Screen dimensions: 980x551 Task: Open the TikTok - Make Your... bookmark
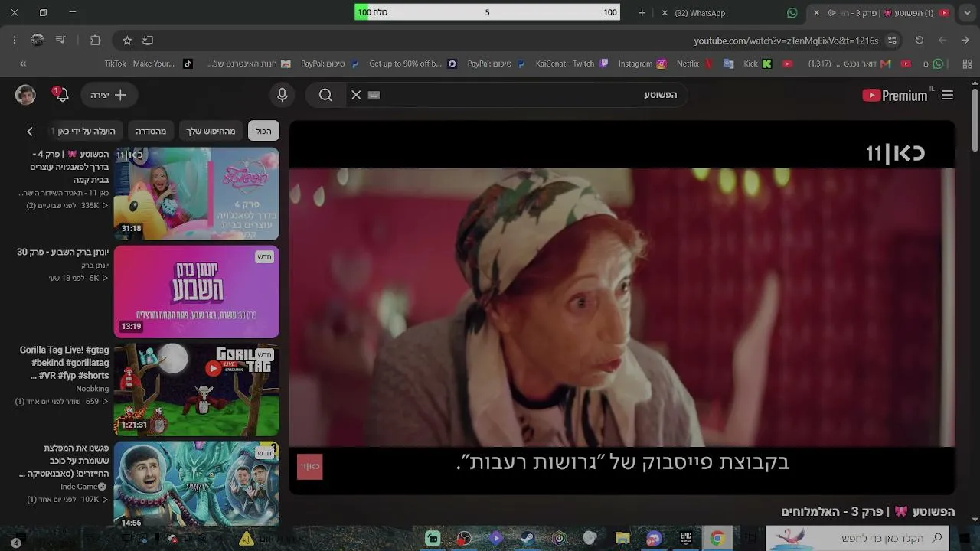click(149, 64)
